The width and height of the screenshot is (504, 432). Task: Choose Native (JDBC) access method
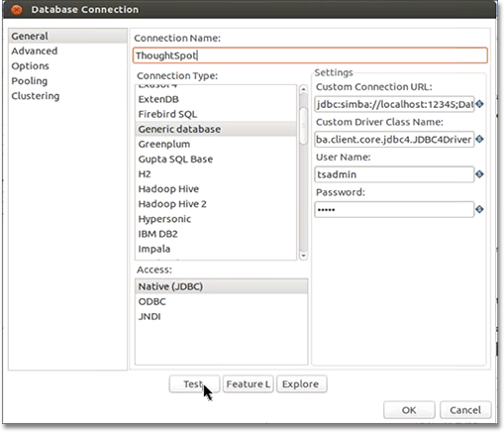(221, 286)
